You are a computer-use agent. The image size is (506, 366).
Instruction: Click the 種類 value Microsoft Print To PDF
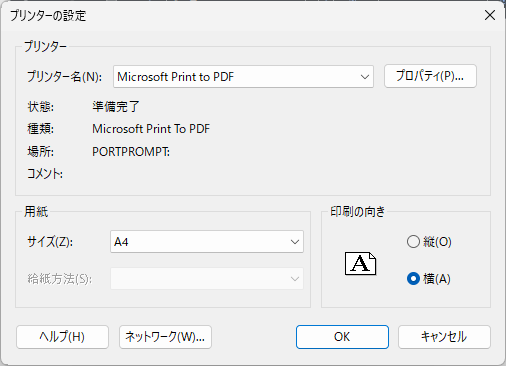[151, 129]
